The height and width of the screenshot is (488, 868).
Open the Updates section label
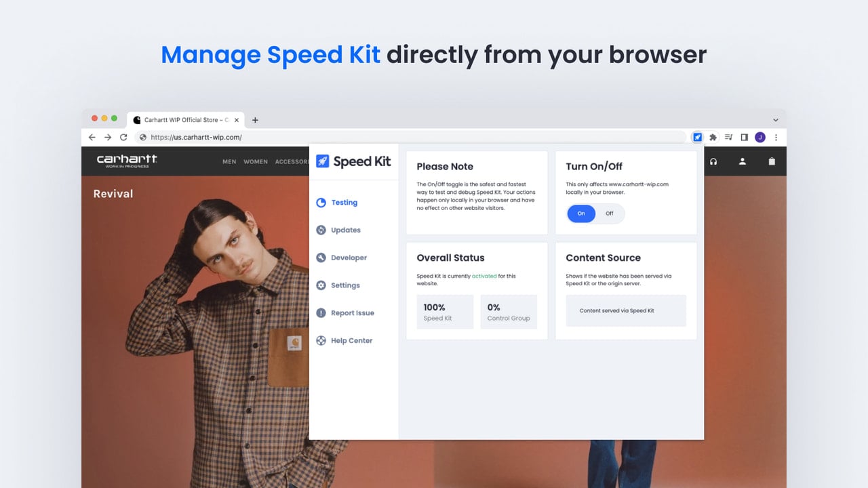click(346, 230)
